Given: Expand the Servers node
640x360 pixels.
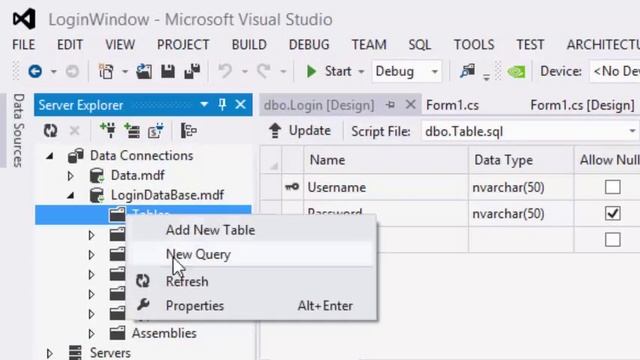Looking at the screenshot, I should click(50, 353).
